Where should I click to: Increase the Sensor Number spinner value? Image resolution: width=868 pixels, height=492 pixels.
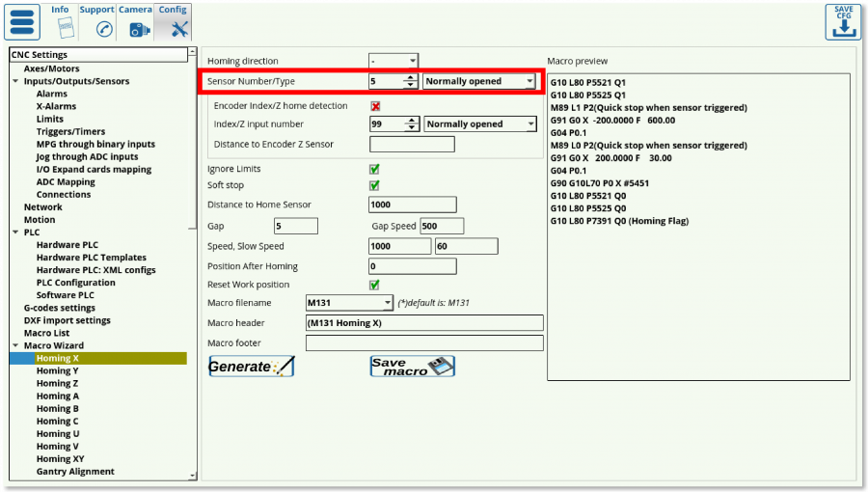411,77
